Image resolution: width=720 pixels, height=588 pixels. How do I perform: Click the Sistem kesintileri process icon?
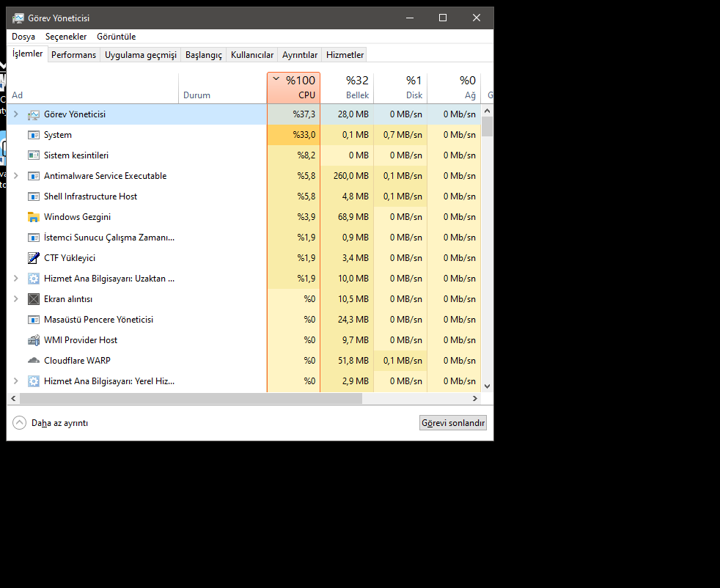pos(34,155)
